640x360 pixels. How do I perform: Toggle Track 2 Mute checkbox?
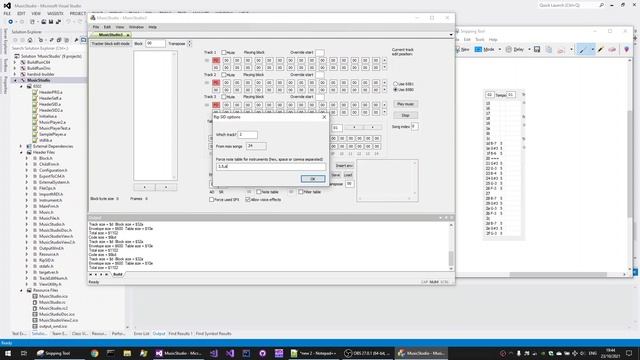(224, 75)
